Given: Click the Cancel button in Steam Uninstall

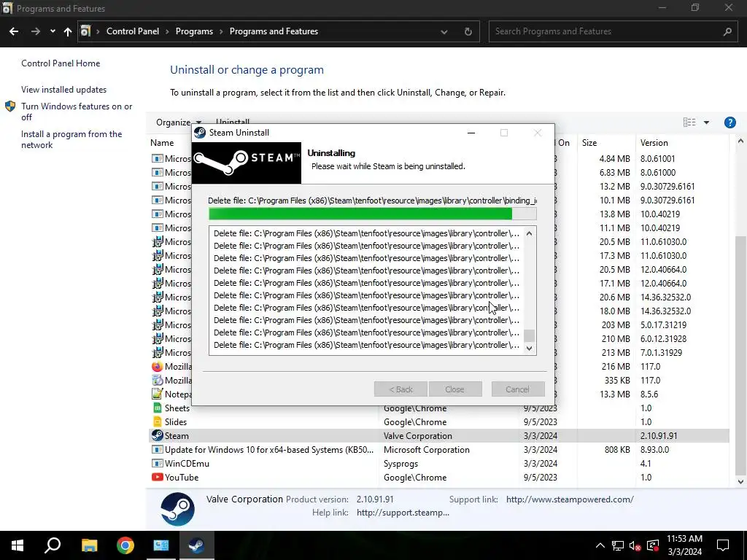Looking at the screenshot, I should point(517,389).
